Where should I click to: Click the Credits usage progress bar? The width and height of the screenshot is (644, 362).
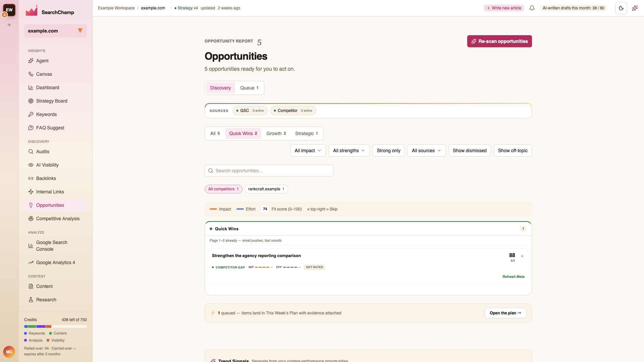[x=55, y=326]
